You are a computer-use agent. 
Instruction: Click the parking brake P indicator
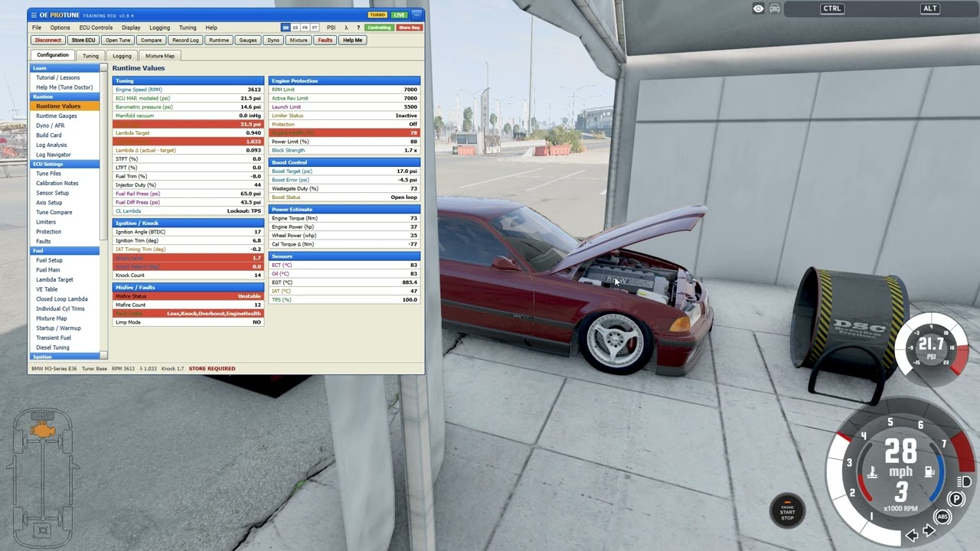pos(955,499)
